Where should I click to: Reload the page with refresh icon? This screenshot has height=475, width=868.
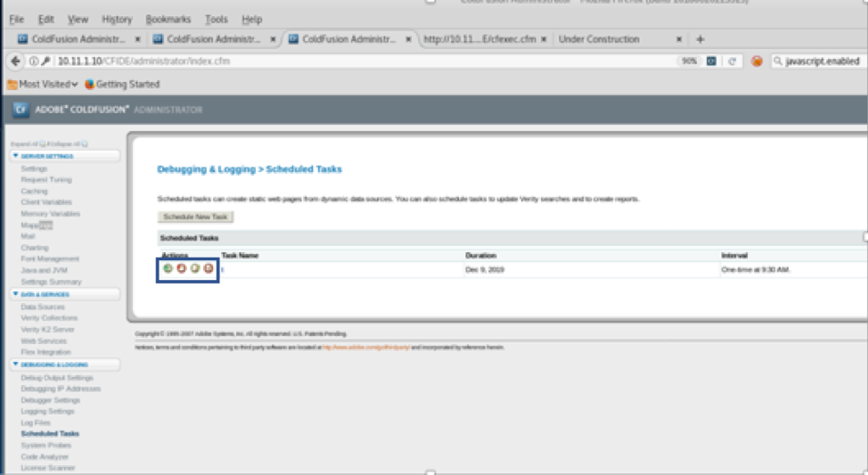pyautogui.click(x=733, y=61)
